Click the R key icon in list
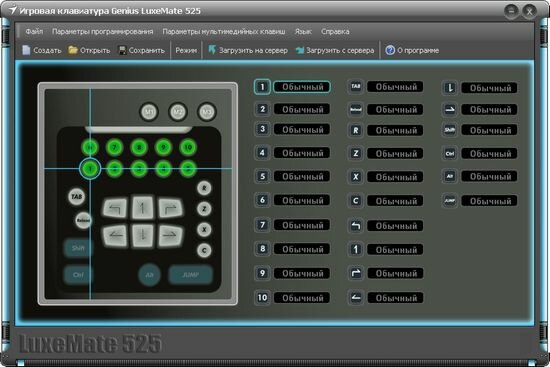550x367 pixels. [x=356, y=131]
